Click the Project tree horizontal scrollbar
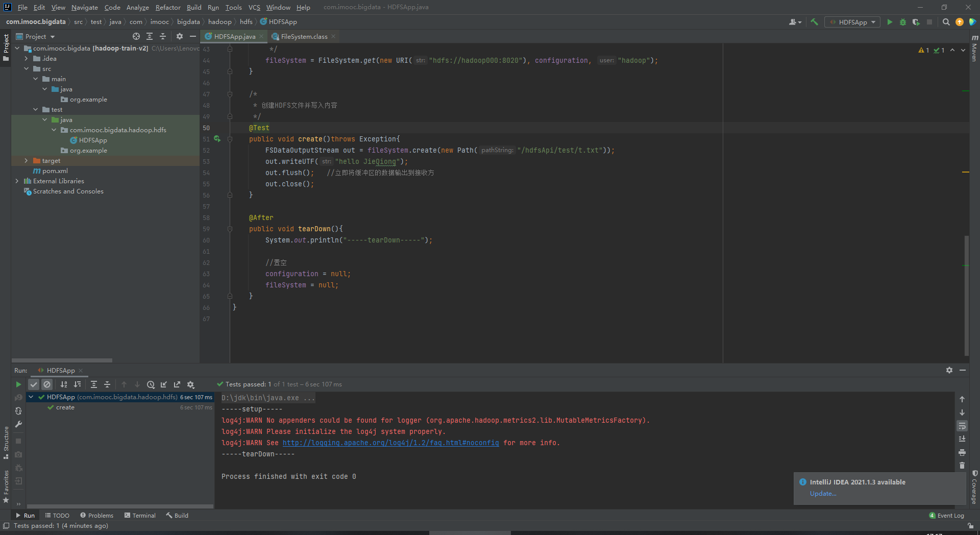 click(62, 360)
